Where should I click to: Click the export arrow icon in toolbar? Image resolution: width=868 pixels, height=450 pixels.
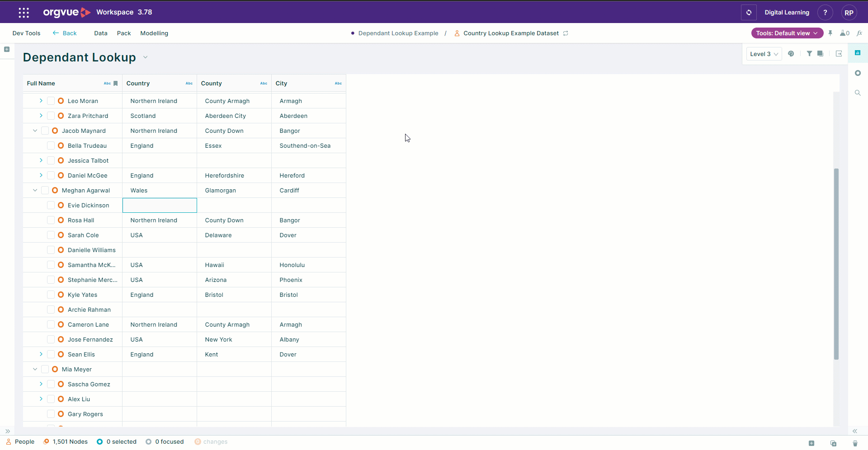tap(839, 54)
